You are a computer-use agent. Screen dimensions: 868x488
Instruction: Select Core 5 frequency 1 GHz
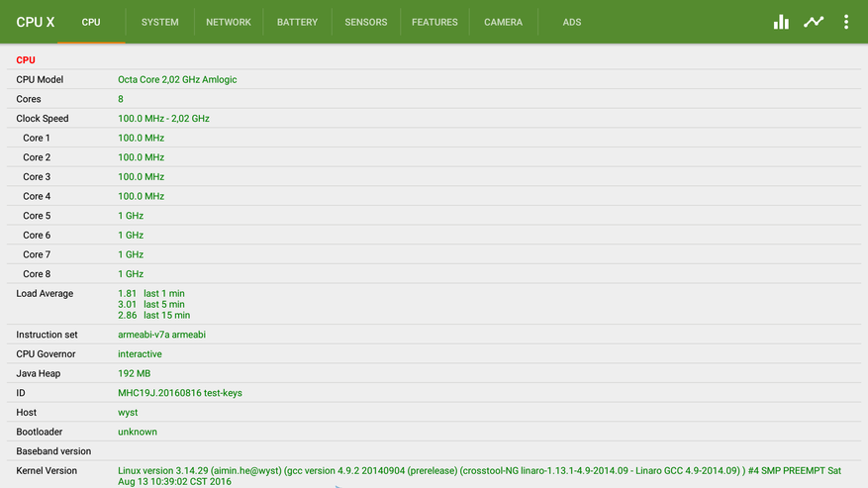pyautogui.click(x=131, y=216)
